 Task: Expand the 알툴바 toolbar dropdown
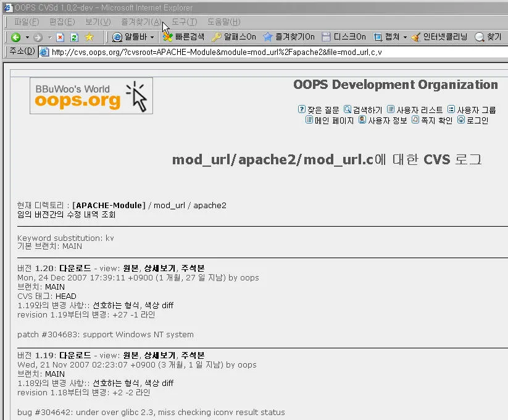coord(152,37)
